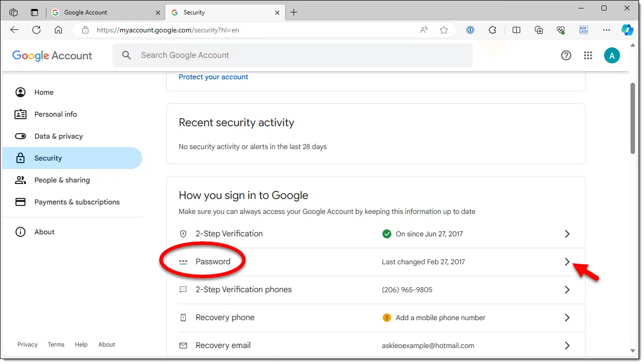
Task: Click the page vertical scrollbar
Action: 633,118
